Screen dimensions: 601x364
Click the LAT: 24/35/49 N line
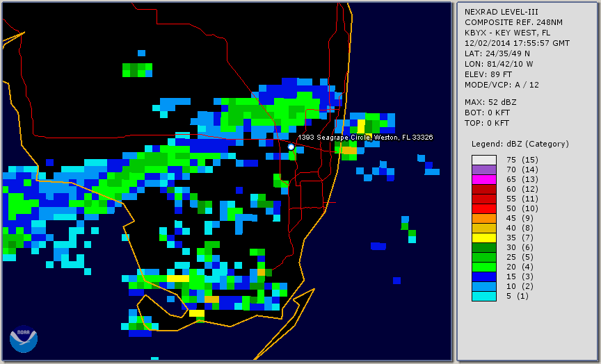(497, 53)
